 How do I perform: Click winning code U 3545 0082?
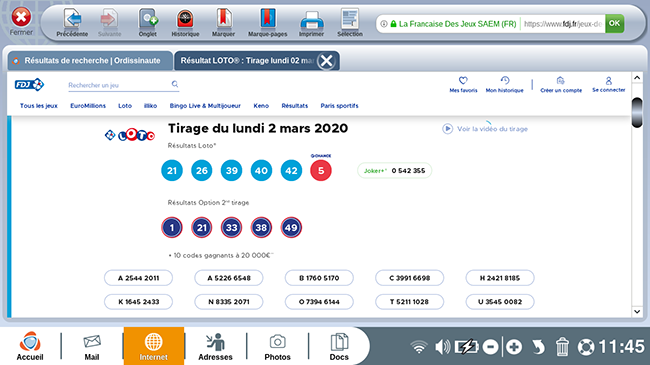(500, 302)
